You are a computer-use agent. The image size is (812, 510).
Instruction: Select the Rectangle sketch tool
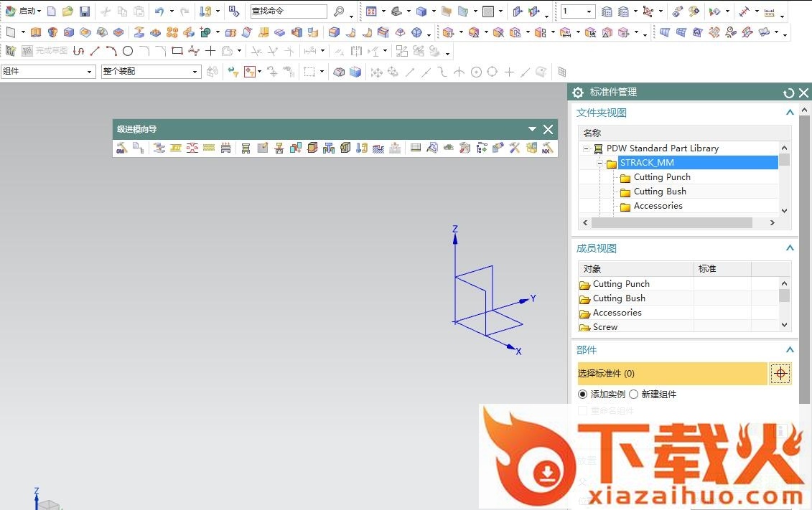point(177,51)
